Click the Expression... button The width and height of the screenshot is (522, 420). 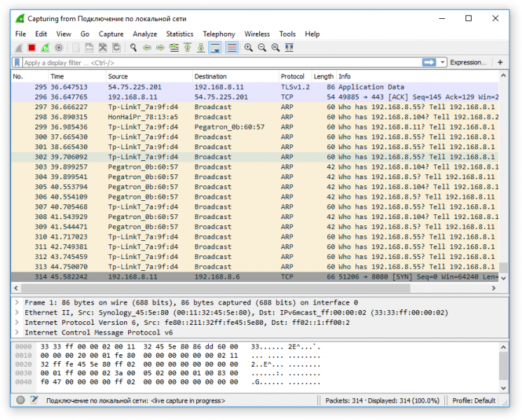tap(468, 62)
